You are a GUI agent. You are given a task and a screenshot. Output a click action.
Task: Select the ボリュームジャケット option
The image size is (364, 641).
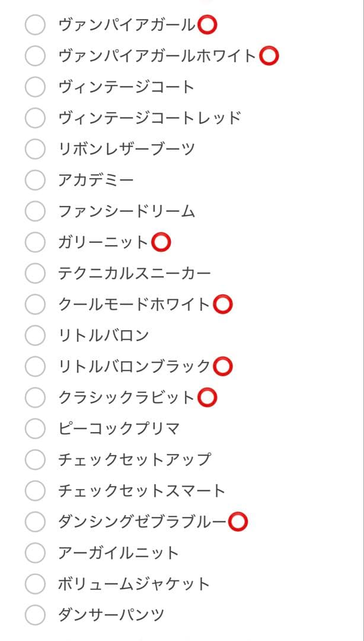[x=36, y=583]
